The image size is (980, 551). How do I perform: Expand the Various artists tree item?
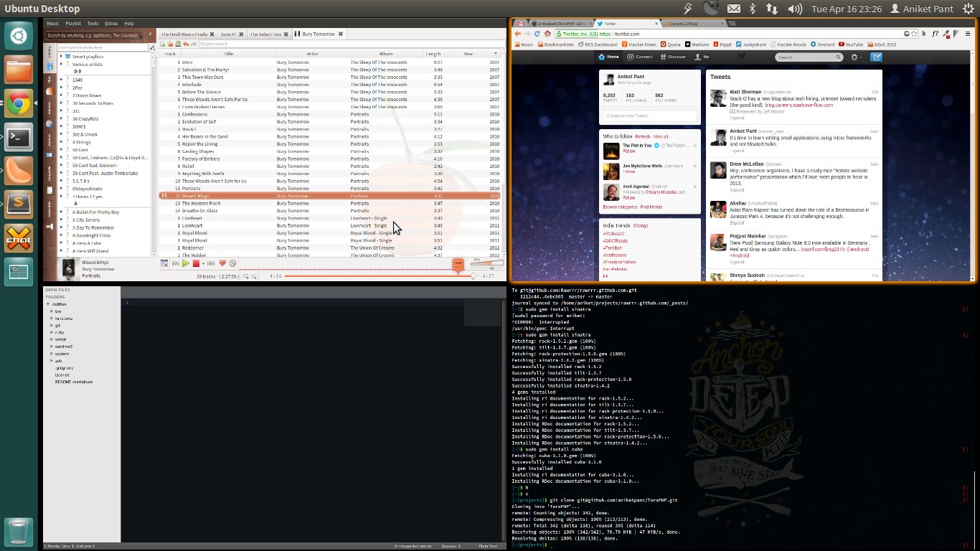pos(61,65)
